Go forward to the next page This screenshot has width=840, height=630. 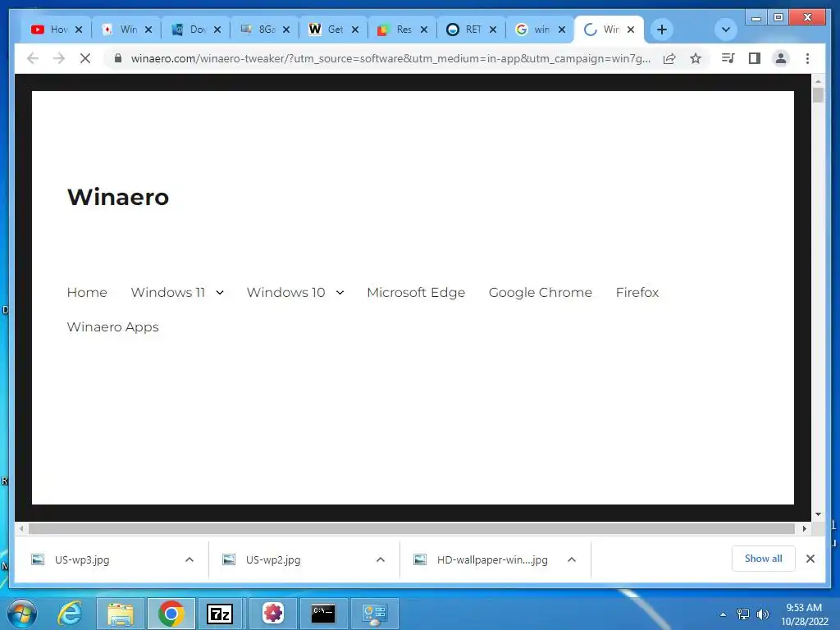[59, 58]
